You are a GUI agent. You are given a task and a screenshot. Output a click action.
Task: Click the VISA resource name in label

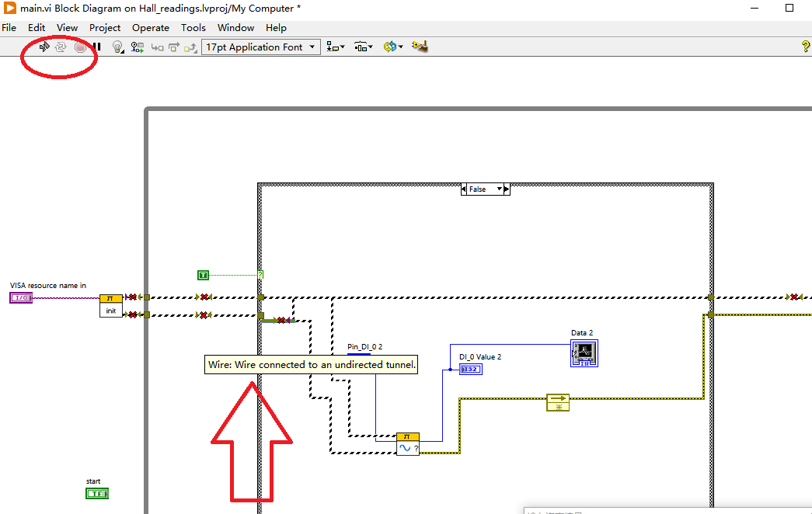(x=48, y=286)
